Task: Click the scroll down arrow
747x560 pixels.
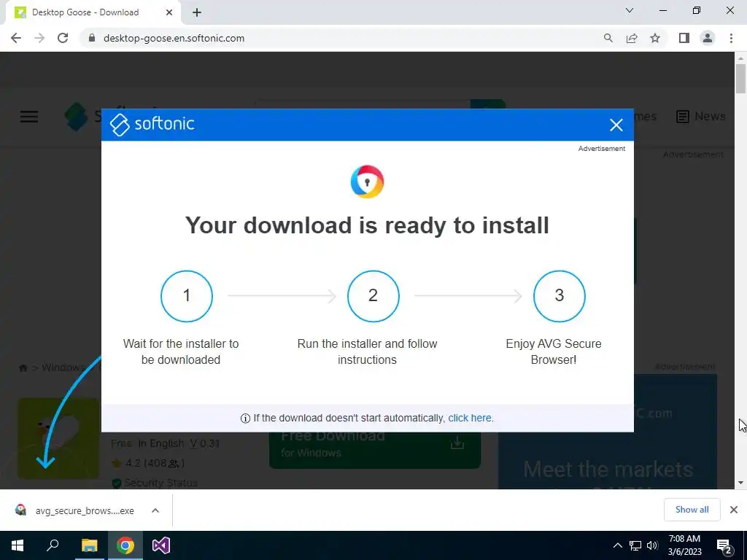Action: [740, 483]
